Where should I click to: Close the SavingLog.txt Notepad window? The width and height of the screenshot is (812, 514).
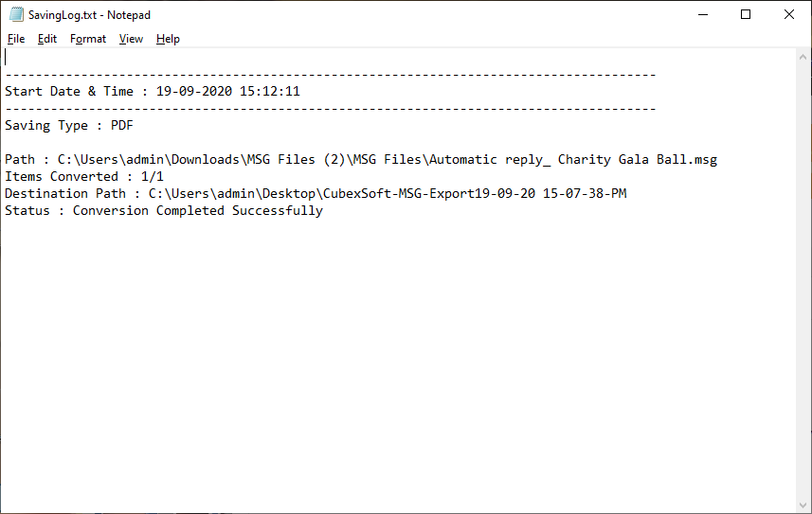(788, 14)
